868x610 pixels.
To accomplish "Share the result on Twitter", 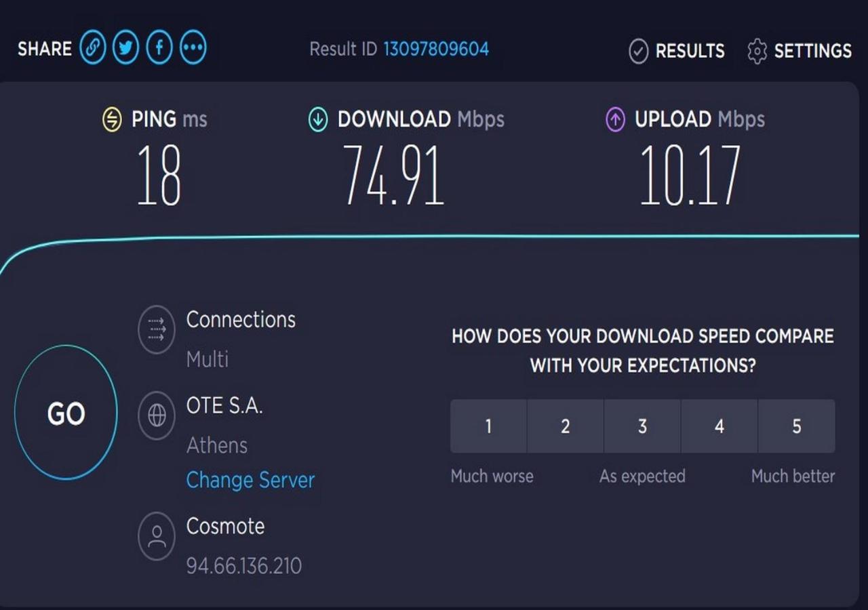I will [125, 49].
